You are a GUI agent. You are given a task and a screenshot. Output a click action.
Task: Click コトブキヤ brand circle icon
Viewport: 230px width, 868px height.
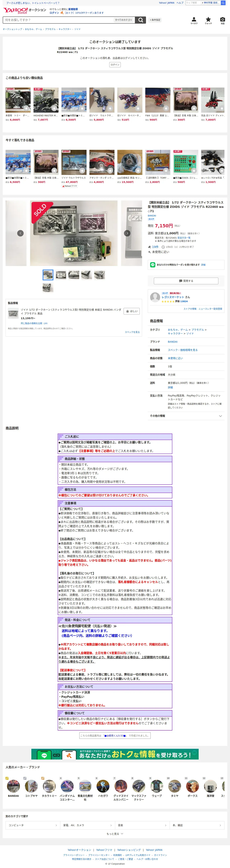coord(31,786)
